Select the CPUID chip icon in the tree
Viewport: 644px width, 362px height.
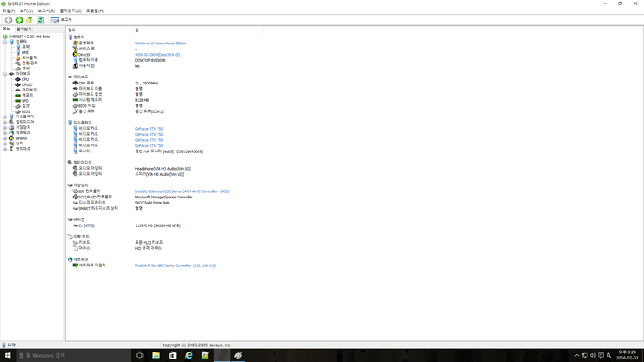tap(17, 84)
